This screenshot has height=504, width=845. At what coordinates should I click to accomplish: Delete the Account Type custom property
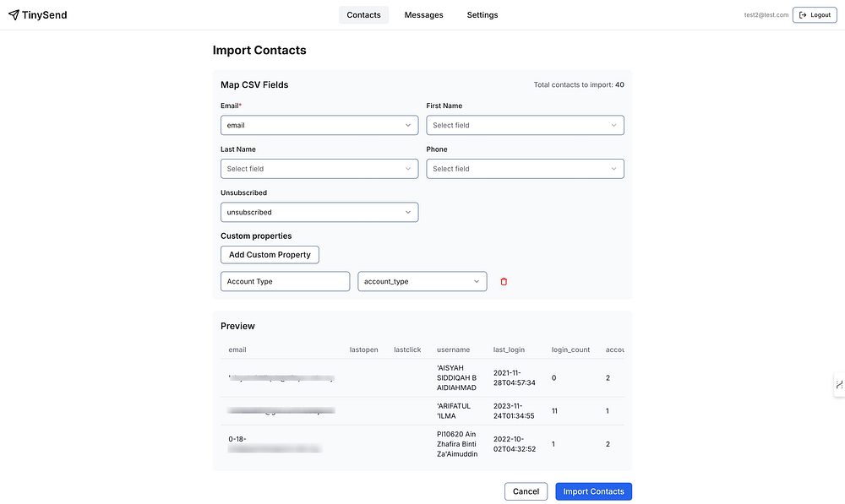tap(504, 281)
